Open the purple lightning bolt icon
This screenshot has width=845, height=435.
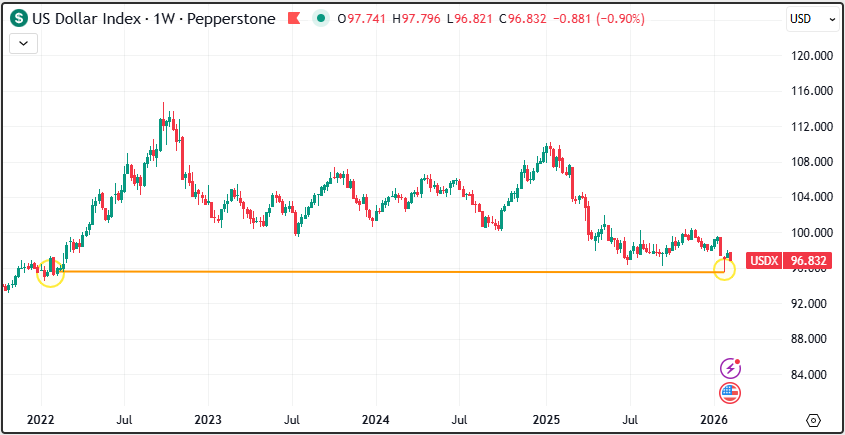[x=730, y=369]
